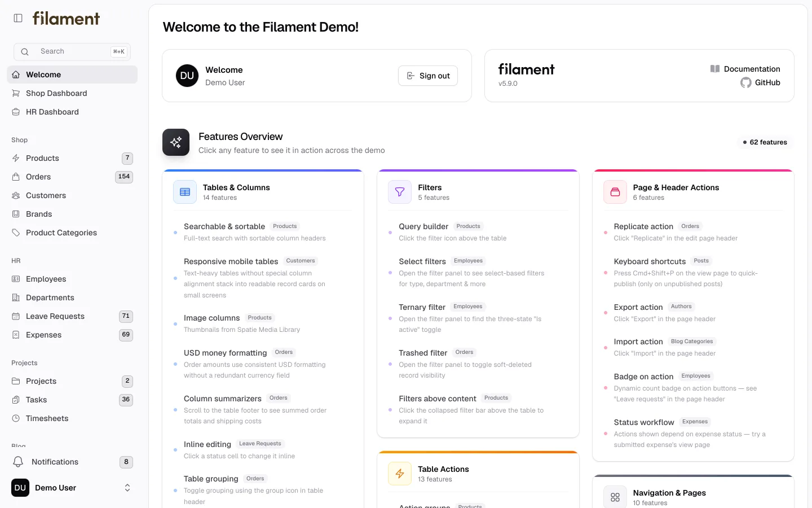Click the HR Dashboard briefcase icon
812x508 pixels.
click(16, 112)
